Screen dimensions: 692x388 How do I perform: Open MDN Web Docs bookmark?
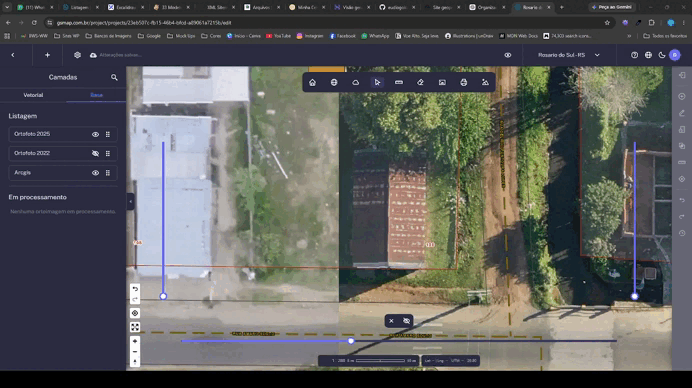519,36
